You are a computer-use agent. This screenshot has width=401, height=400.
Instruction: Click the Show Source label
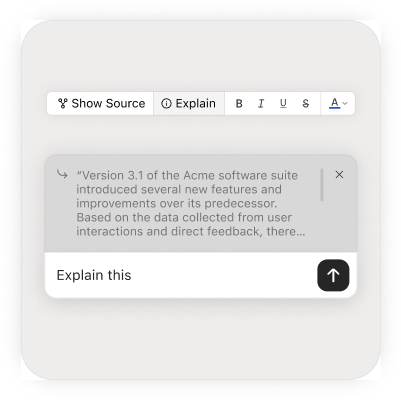coord(108,103)
